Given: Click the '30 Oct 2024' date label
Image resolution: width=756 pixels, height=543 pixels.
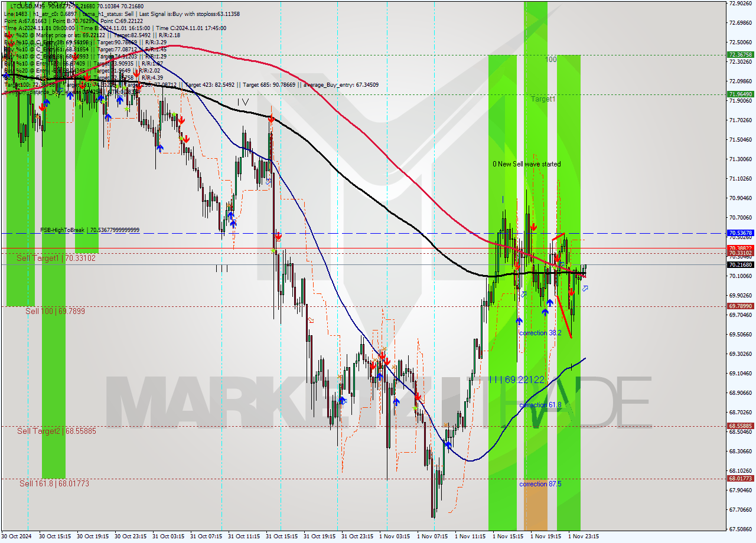Looking at the screenshot, I should pos(18,537).
